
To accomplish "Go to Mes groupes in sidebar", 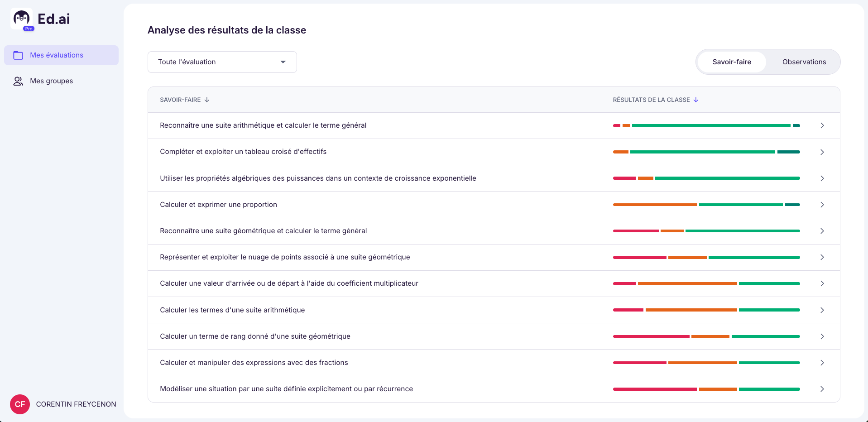I will (51, 81).
